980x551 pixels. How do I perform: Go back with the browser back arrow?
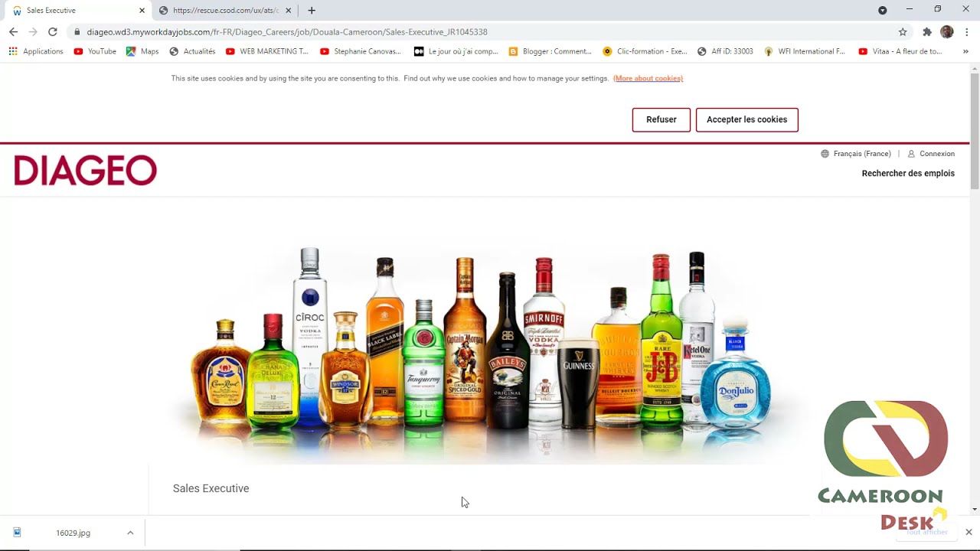[x=13, y=32]
